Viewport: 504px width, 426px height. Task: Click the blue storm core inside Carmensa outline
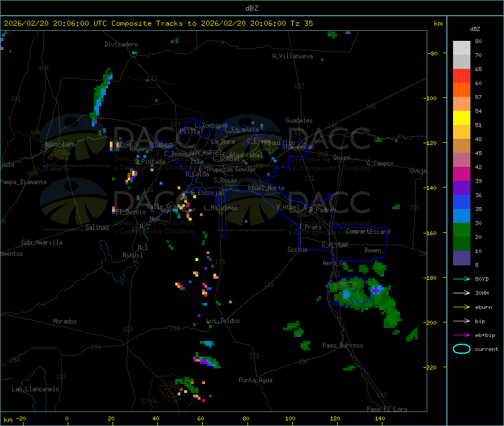[346, 294]
